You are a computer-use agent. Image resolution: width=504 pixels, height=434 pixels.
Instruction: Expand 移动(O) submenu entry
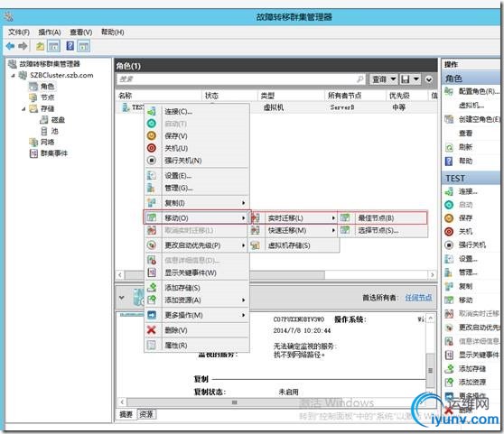pyautogui.click(x=197, y=218)
